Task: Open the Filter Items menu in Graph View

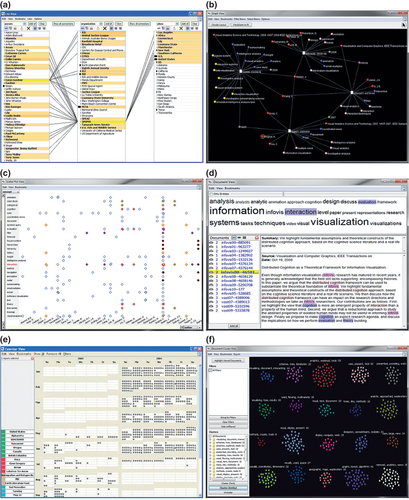Action: 239,19
